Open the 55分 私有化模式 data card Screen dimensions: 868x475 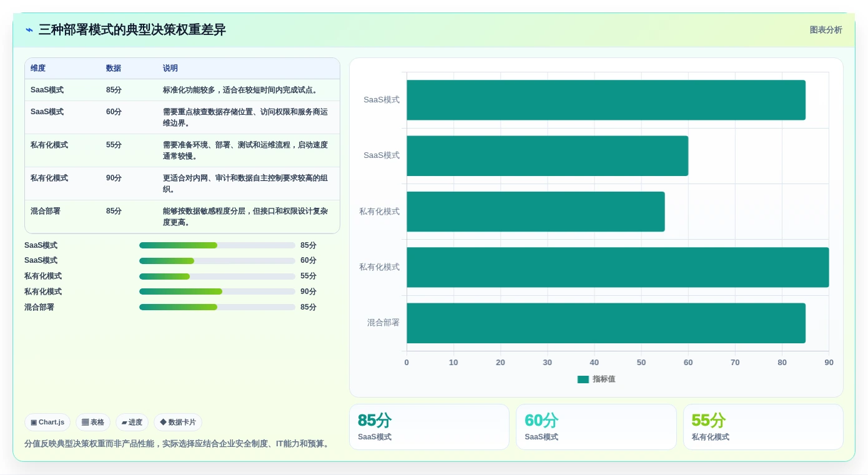(763, 427)
